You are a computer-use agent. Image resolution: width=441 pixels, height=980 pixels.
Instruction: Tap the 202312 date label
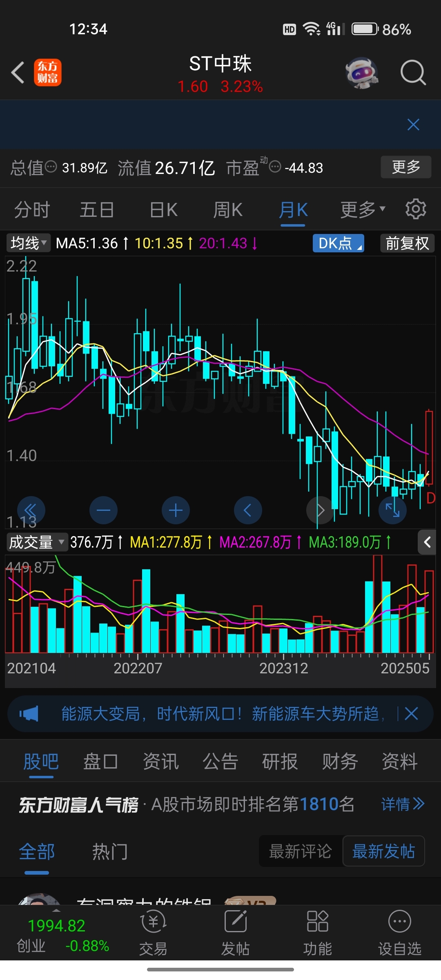tap(284, 668)
